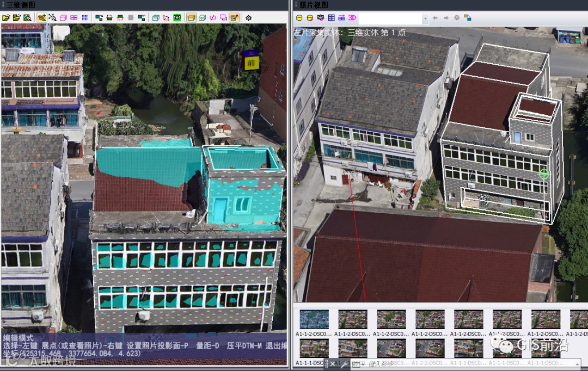Open the photo toolbar combo box dropdown arrow
Image resolution: width=588 pixels, height=371 pixels.
tap(425, 18)
